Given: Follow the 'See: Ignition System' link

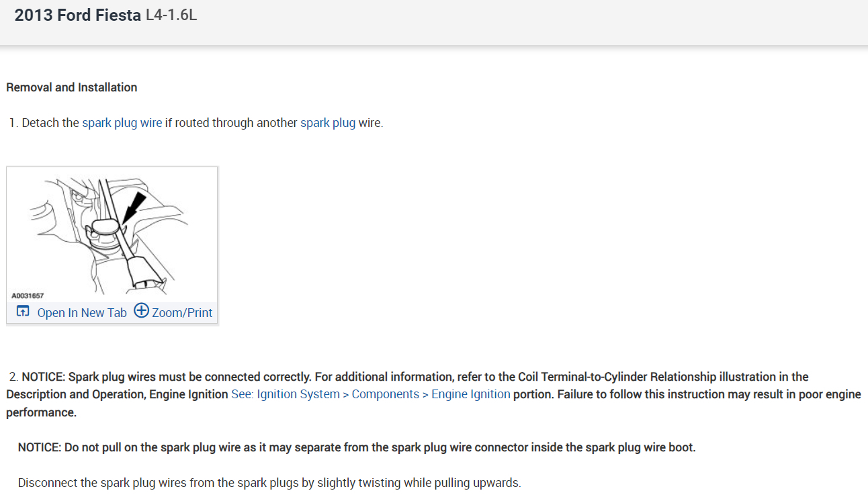Looking at the screenshot, I should [x=286, y=394].
